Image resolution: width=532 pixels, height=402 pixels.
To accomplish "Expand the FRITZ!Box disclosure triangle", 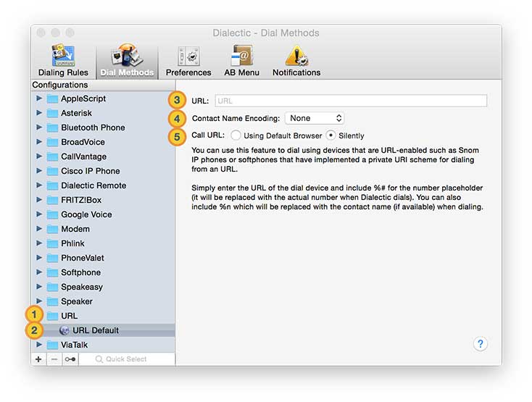I will (x=39, y=200).
